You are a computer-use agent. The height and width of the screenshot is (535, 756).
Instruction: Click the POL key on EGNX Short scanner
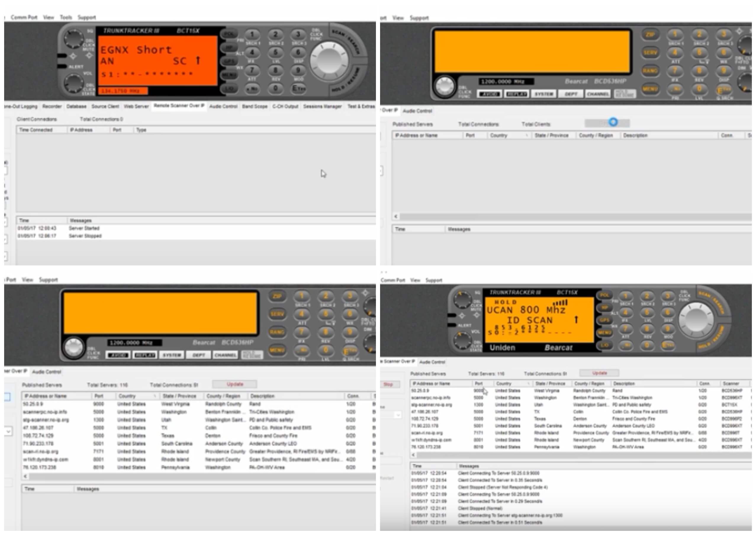(x=229, y=34)
